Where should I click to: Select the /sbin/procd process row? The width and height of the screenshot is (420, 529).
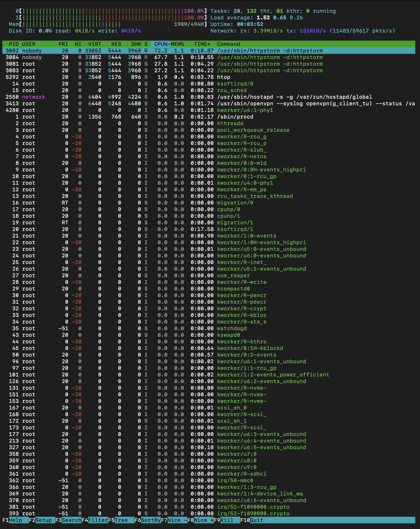[235, 117]
